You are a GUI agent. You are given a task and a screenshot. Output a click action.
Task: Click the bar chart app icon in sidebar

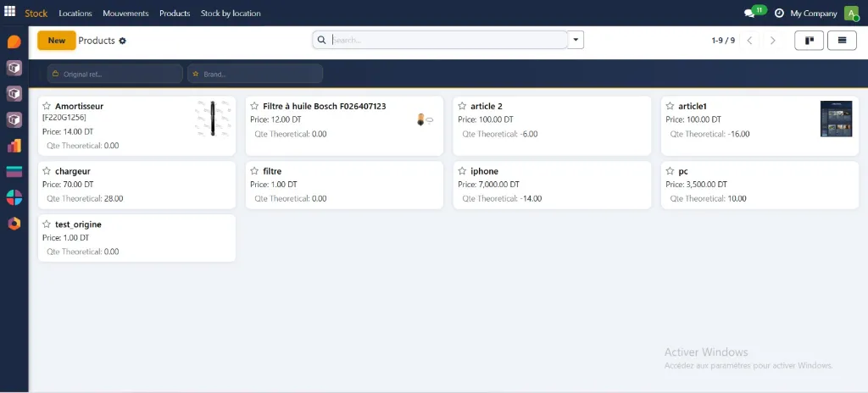point(14,146)
